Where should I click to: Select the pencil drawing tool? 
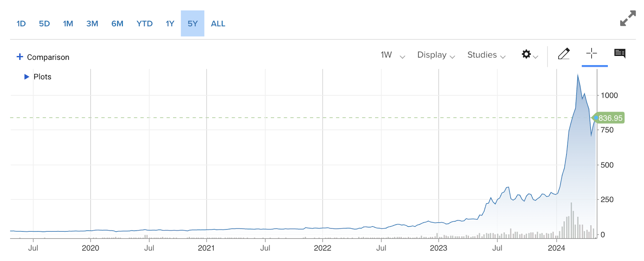tap(563, 54)
